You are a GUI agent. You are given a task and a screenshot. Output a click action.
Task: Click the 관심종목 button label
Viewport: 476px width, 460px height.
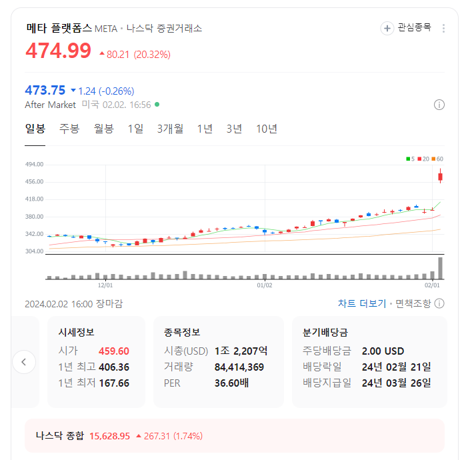click(415, 27)
